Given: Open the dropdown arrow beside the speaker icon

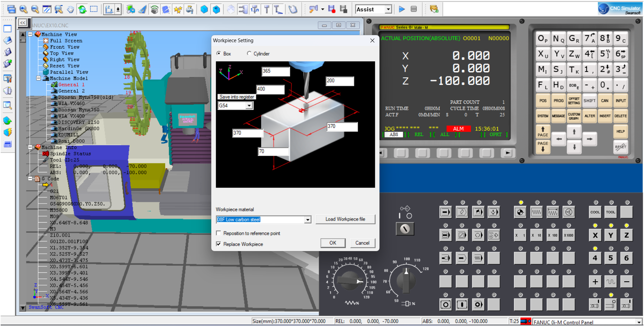Looking at the screenshot, I should (323, 9).
